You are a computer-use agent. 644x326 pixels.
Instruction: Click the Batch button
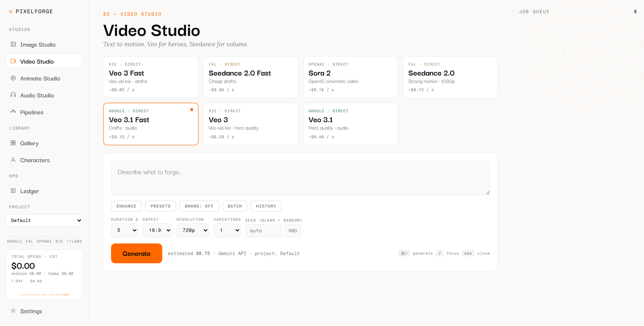pos(235,206)
